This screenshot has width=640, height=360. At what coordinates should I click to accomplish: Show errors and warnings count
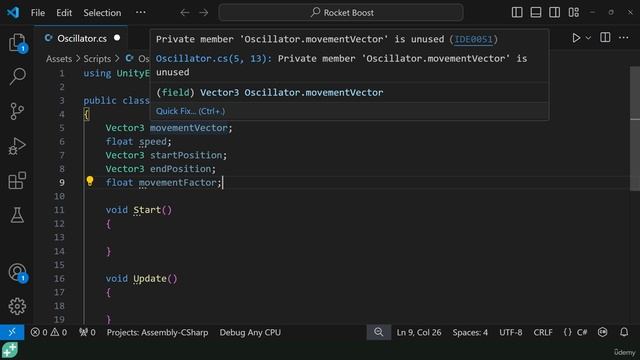49,332
